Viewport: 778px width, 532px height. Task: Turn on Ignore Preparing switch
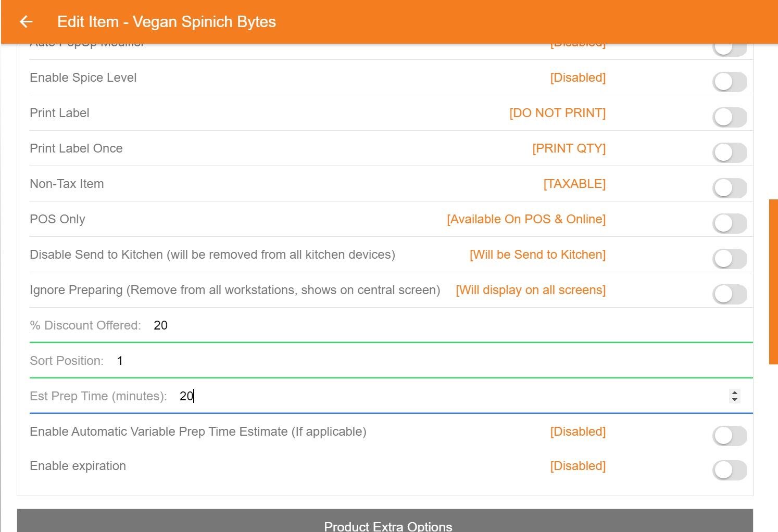coord(729,294)
